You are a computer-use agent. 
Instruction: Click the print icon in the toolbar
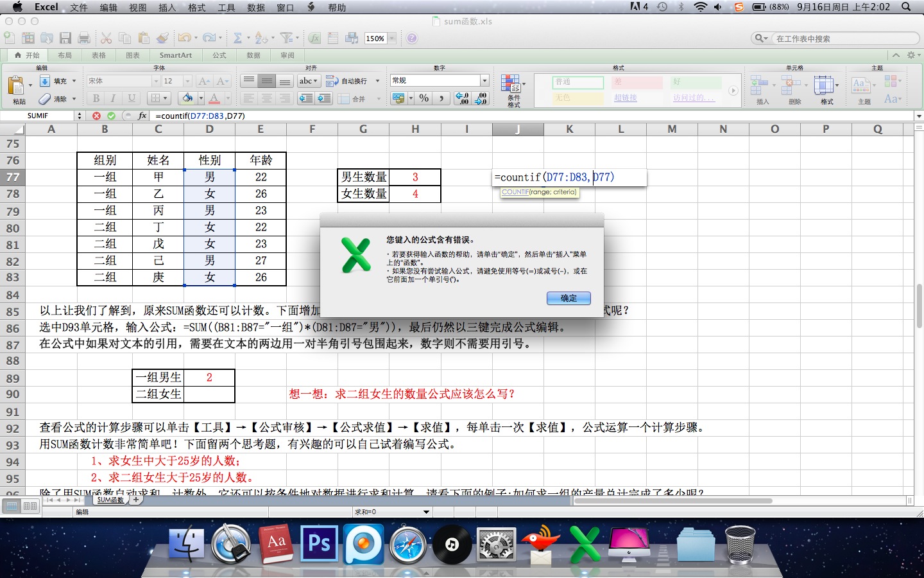click(x=84, y=39)
